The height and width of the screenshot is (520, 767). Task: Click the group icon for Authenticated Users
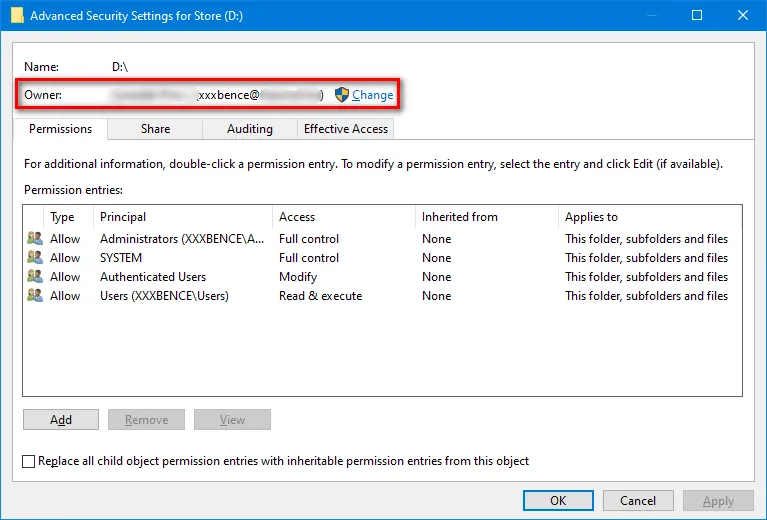(x=35, y=277)
